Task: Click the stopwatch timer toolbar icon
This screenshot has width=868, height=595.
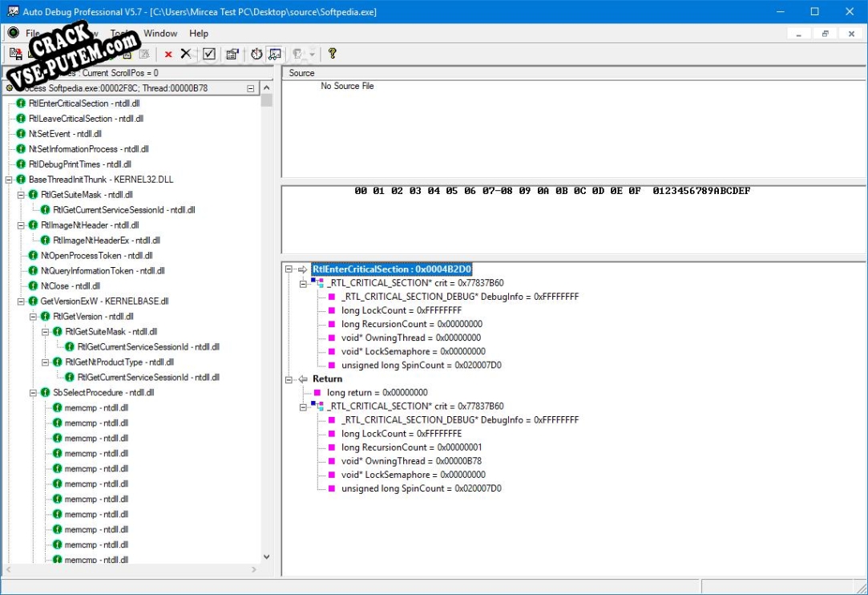Action: click(x=256, y=54)
